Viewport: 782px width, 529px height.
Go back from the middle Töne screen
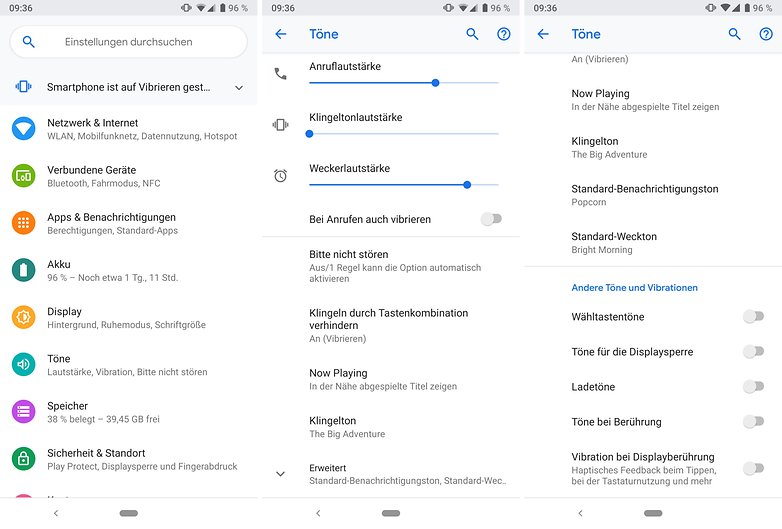point(281,34)
